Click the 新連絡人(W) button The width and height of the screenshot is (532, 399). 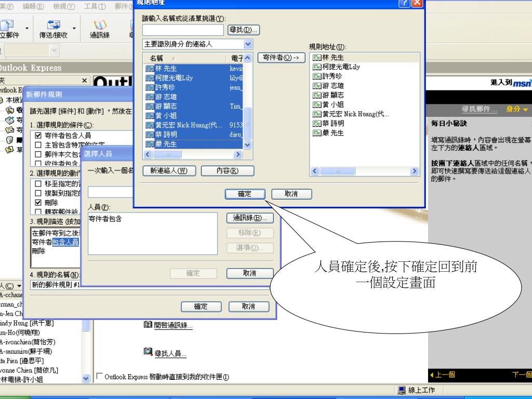[x=169, y=170]
